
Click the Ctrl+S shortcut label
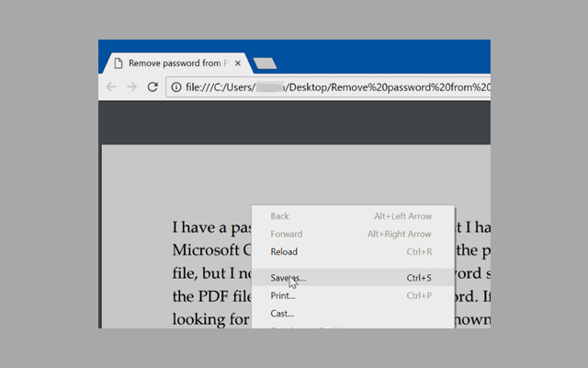point(419,277)
